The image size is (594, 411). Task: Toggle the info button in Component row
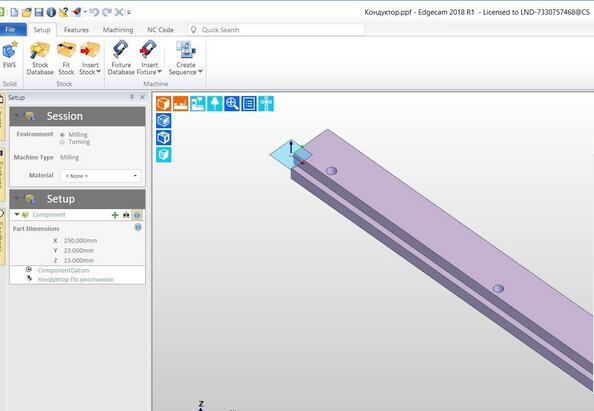tap(137, 215)
